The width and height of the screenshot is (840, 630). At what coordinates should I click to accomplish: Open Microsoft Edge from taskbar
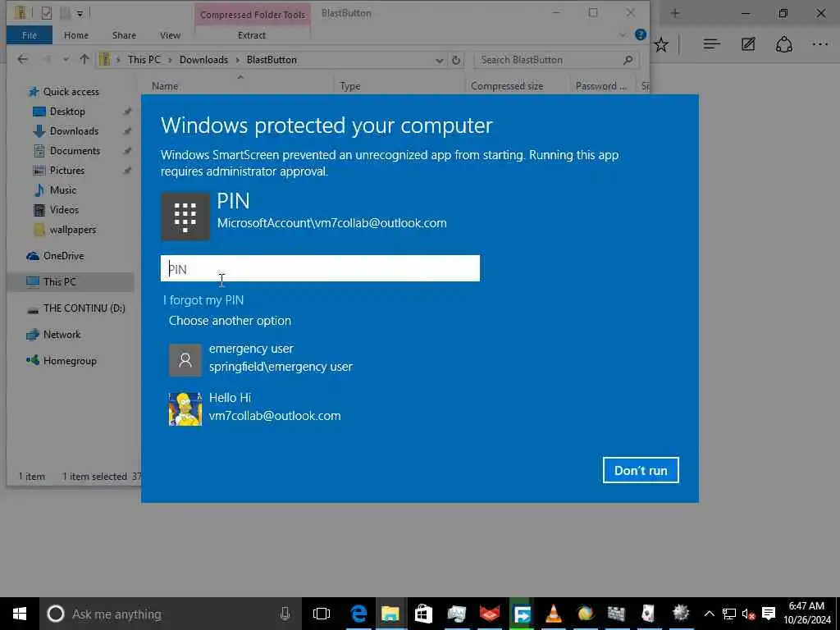(x=358, y=614)
